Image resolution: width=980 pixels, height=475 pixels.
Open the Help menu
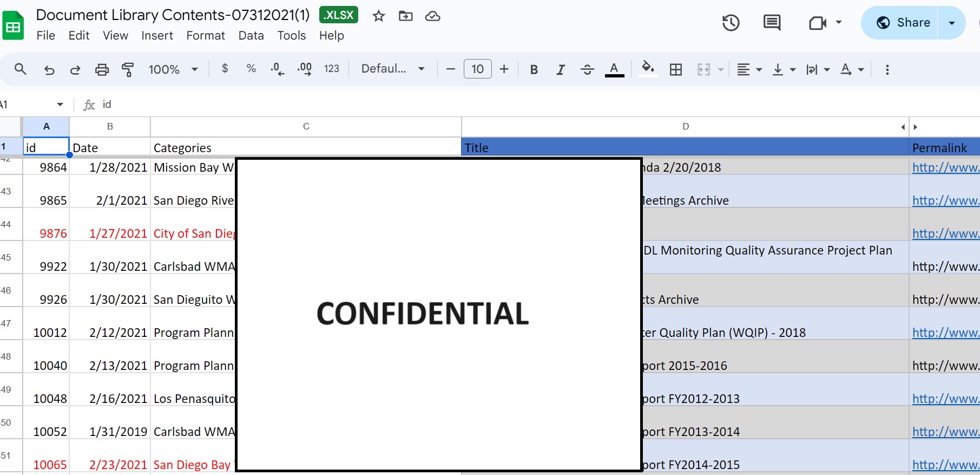click(332, 36)
